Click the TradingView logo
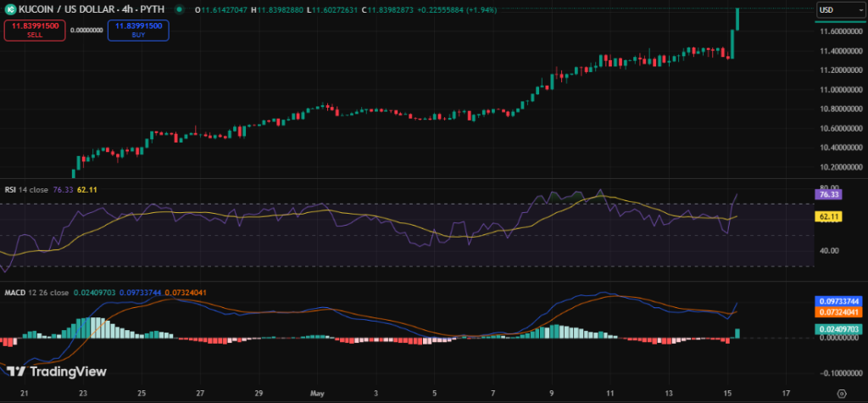This screenshot has width=868, height=403. point(57,372)
